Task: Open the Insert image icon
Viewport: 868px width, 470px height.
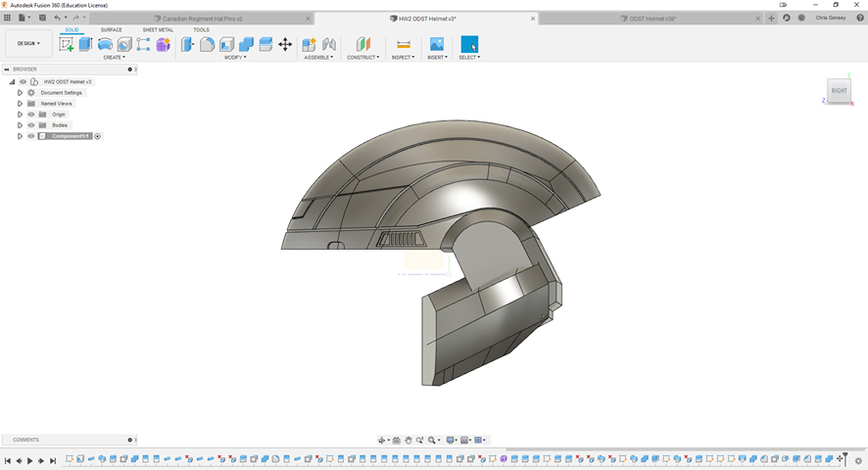Action: [437, 44]
